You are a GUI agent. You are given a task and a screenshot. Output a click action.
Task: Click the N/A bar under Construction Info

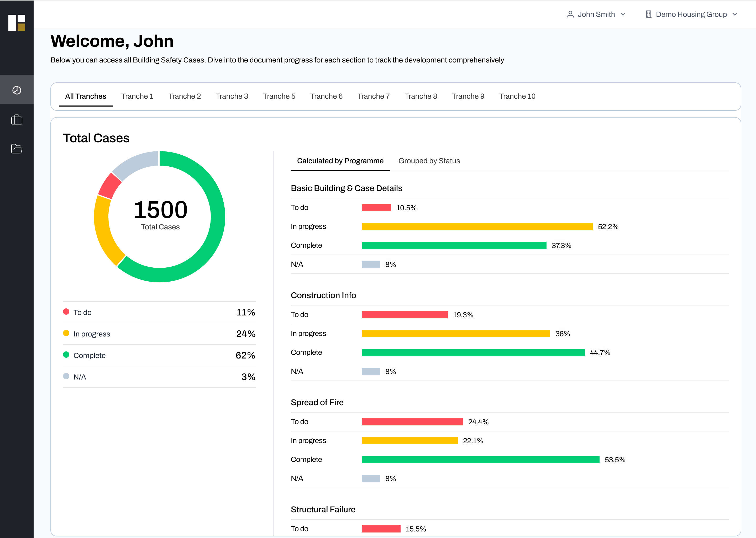click(371, 371)
